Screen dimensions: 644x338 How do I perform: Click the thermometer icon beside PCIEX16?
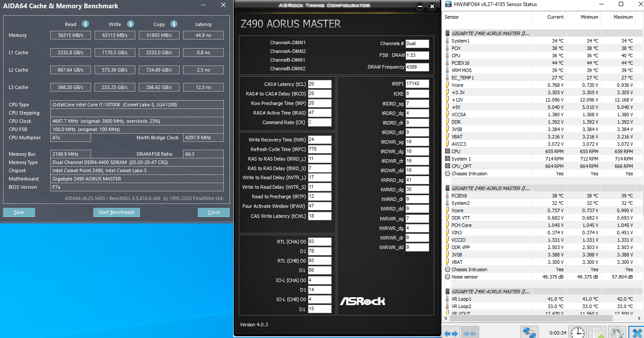pos(448,63)
